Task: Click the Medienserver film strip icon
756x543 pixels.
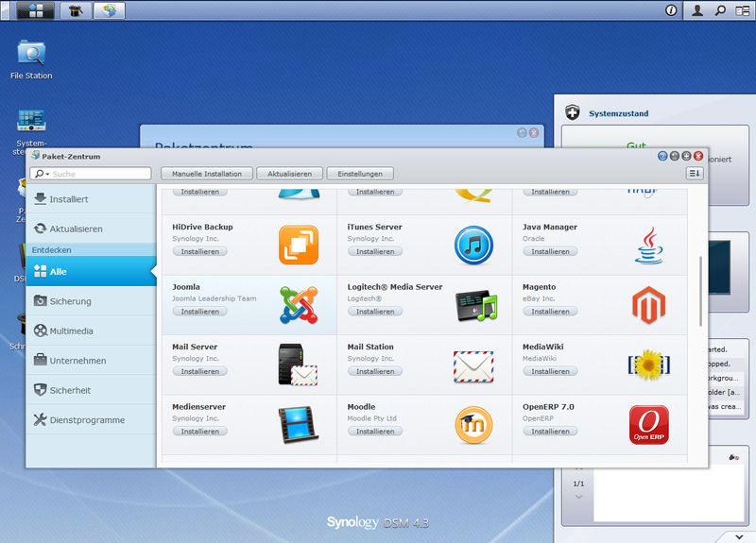Action: coord(299,424)
